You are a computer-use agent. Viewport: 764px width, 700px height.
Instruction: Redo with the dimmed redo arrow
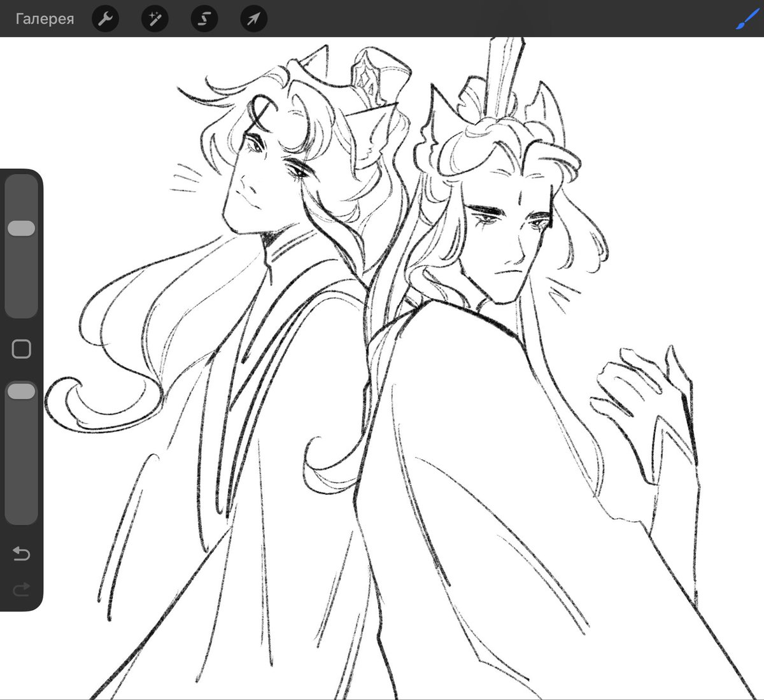(22, 590)
